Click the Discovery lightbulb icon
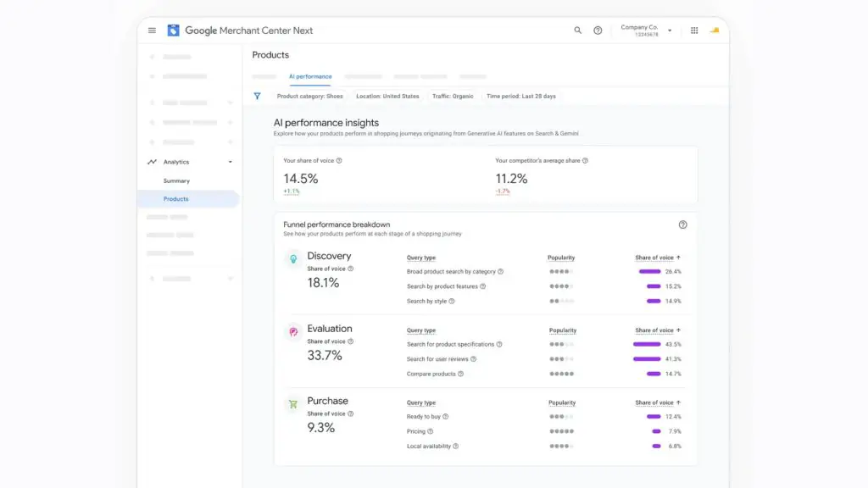The image size is (868, 488). coord(293,258)
